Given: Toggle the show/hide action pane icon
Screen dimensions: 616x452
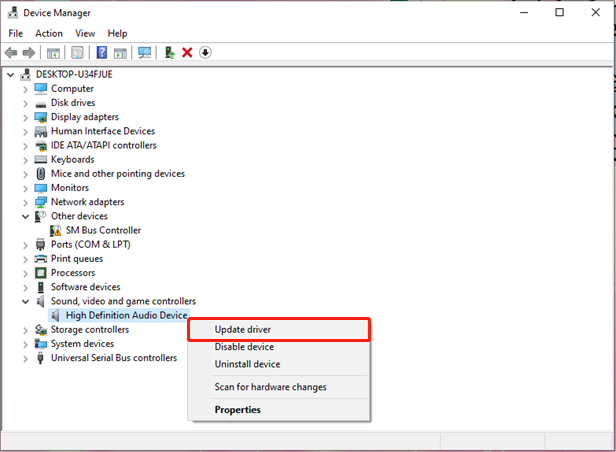Looking at the screenshot, I should point(120,53).
